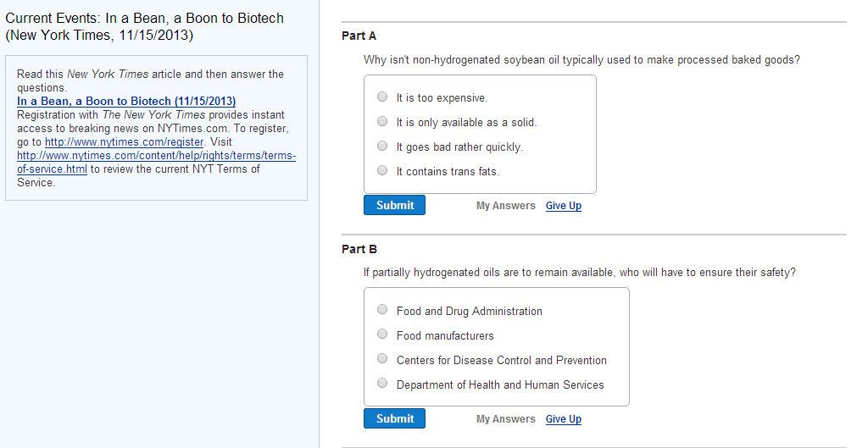The image size is (868, 448).
Task: Click the Part B heading
Action: tap(359, 249)
